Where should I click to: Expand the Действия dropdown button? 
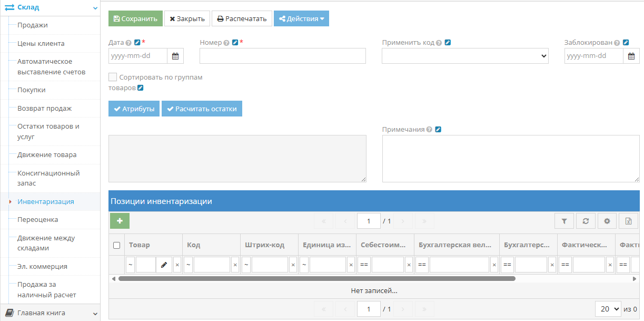click(301, 18)
